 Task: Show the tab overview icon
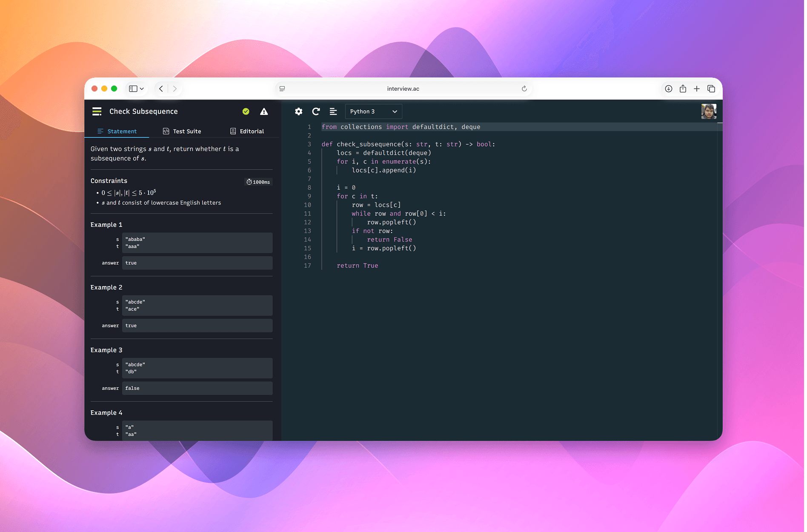[711, 89]
